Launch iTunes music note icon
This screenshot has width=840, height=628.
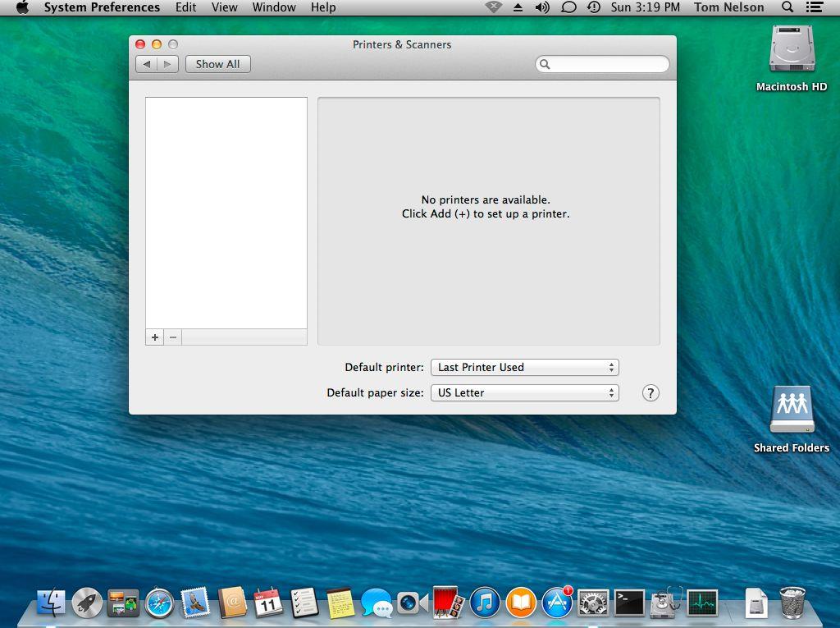click(x=485, y=603)
